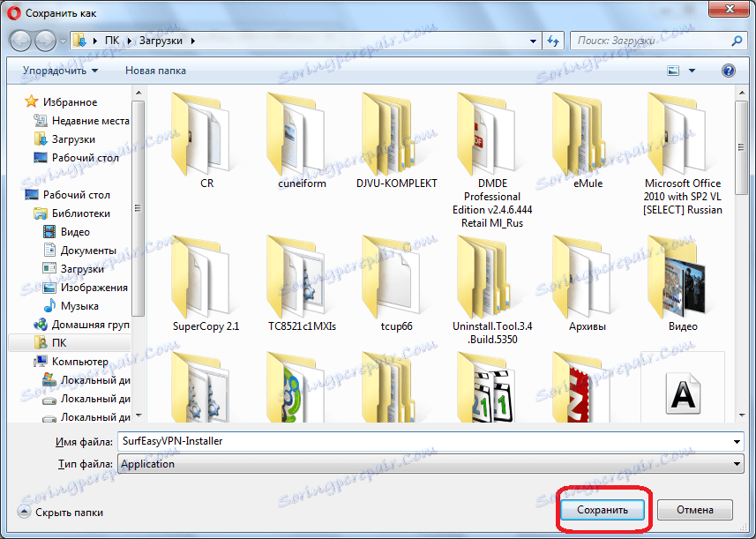
Task: Select ПК item in navigation tree
Action: (70, 343)
